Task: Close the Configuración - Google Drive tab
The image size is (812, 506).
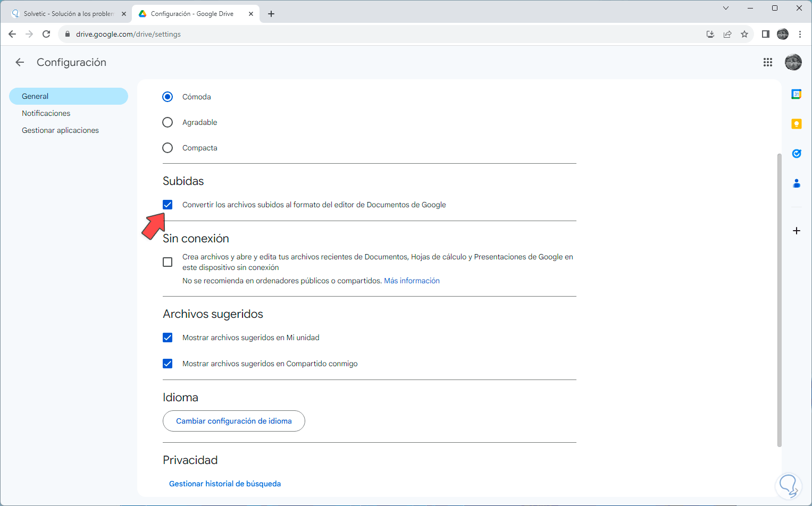Action: tap(251, 14)
